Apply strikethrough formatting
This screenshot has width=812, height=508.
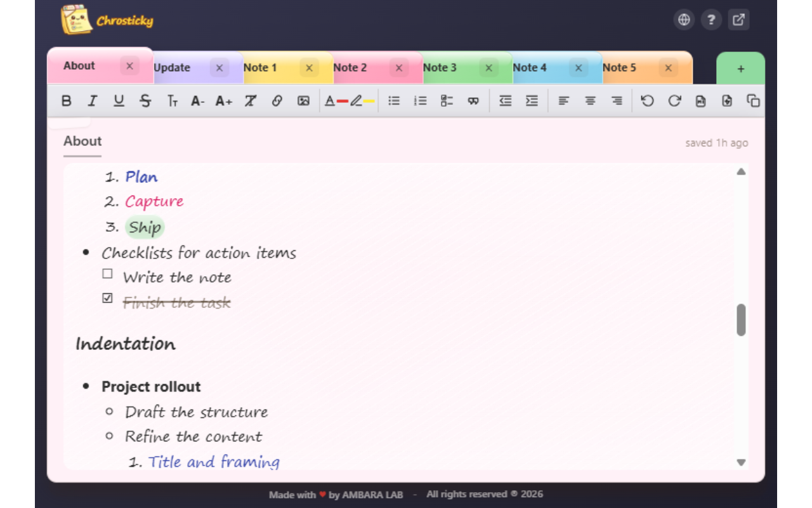(x=145, y=101)
